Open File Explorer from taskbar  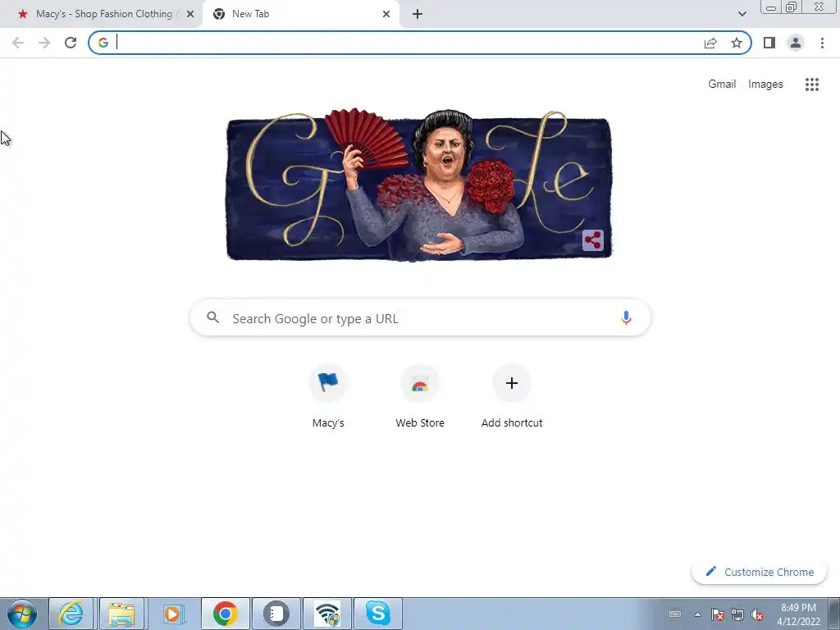(x=121, y=614)
